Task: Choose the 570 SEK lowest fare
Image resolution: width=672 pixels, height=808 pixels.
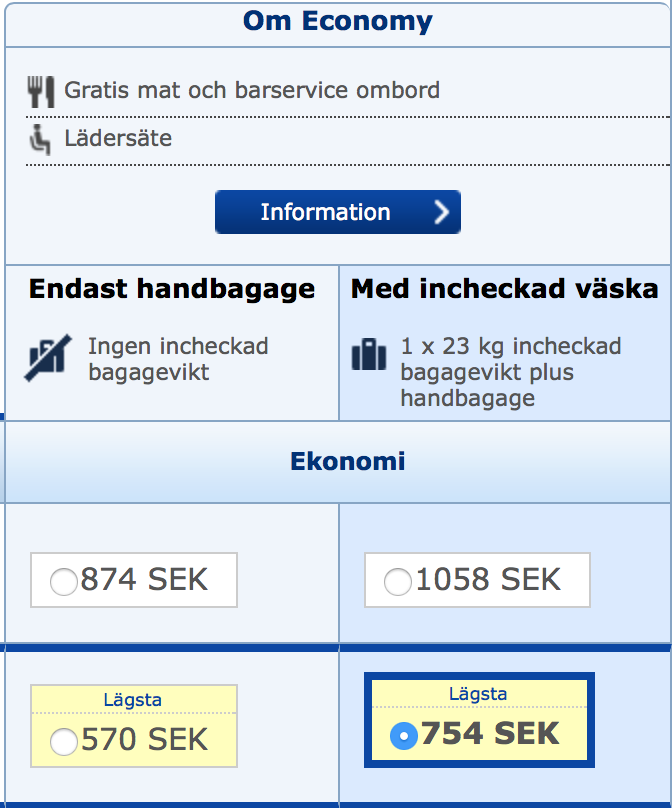Action: click(x=64, y=741)
